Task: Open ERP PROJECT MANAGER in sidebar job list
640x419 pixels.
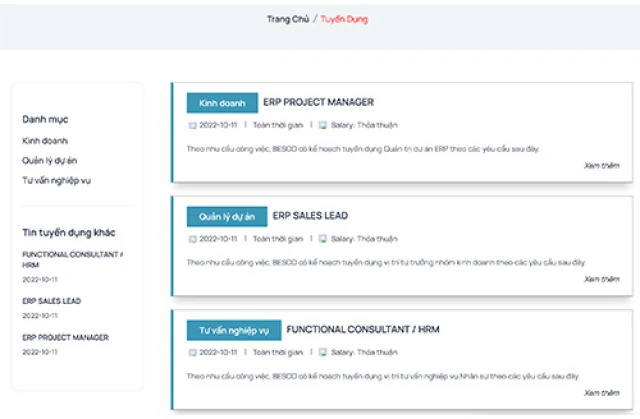Action: 66,338
